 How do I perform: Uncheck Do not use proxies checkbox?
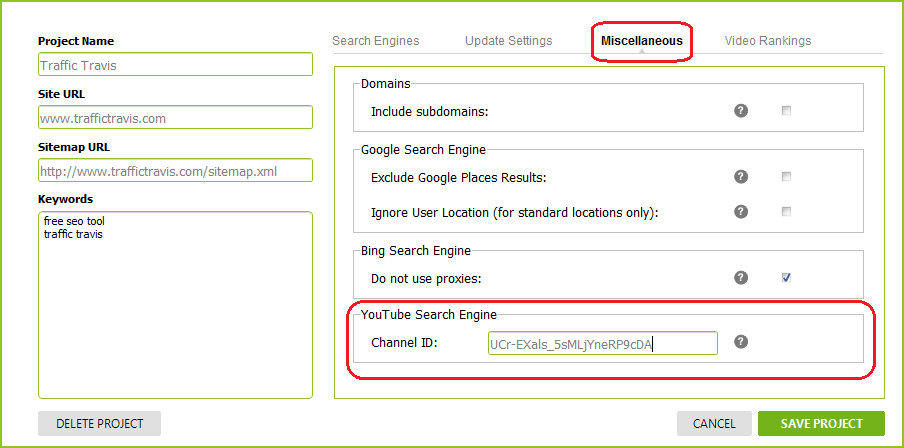[786, 278]
